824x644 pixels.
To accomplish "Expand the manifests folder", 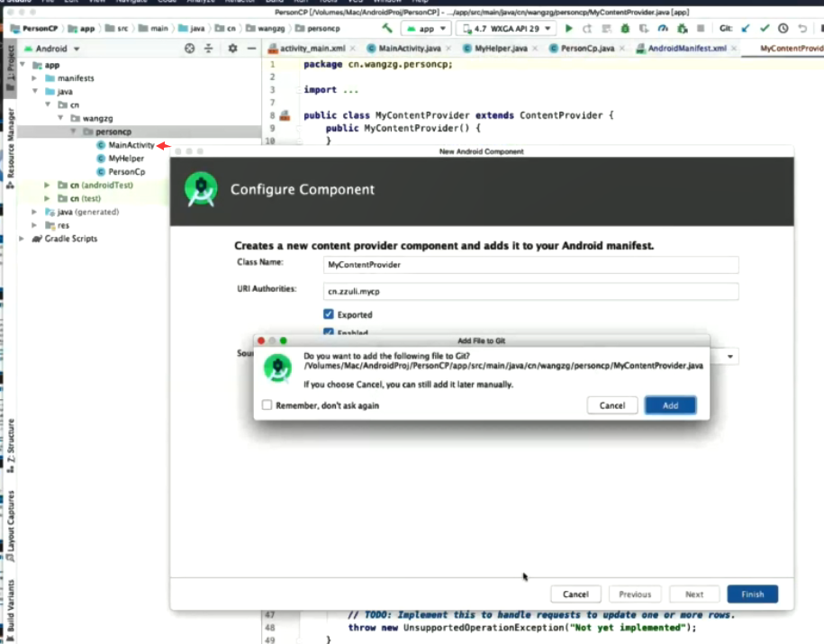I will [35, 77].
